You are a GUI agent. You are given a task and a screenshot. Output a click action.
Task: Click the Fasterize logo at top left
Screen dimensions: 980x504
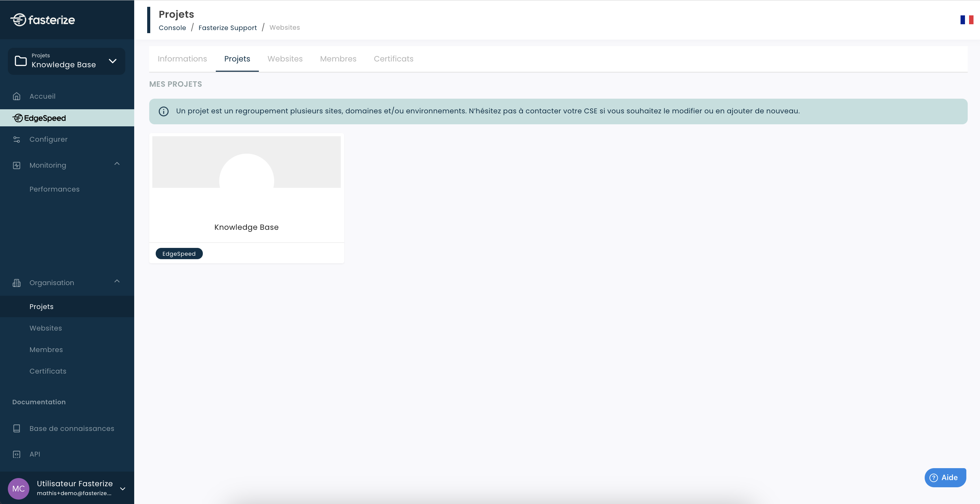(43, 19)
